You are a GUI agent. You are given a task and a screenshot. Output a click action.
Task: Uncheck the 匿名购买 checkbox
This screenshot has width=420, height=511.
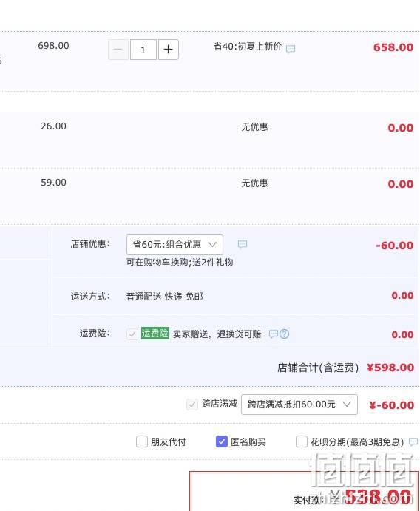[x=222, y=442]
